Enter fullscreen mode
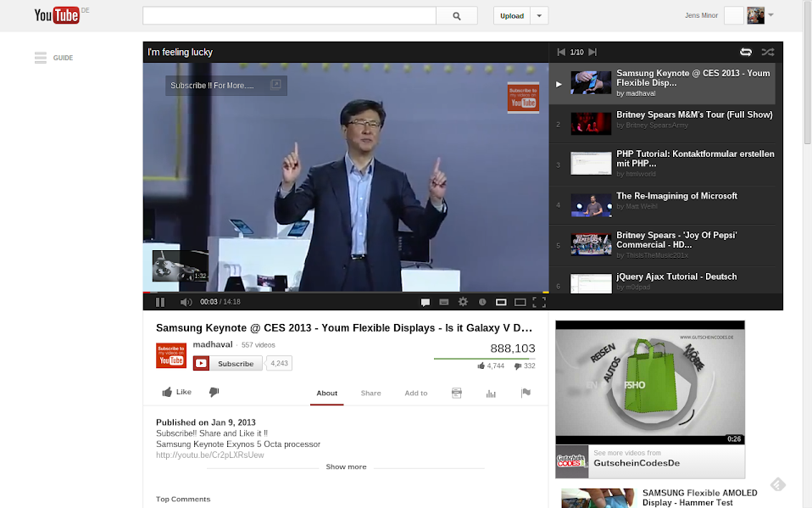The height and width of the screenshot is (508, 812). 539,302
